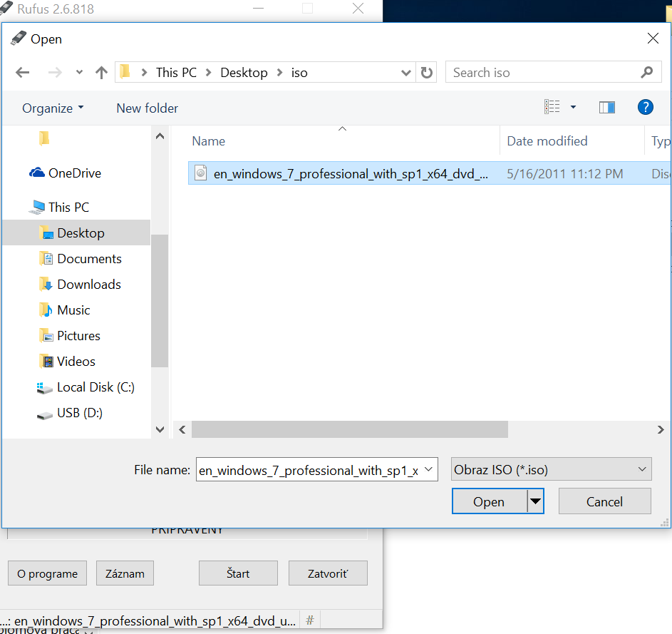Click the OneDrive cloud icon

pyautogui.click(x=37, y=173)
